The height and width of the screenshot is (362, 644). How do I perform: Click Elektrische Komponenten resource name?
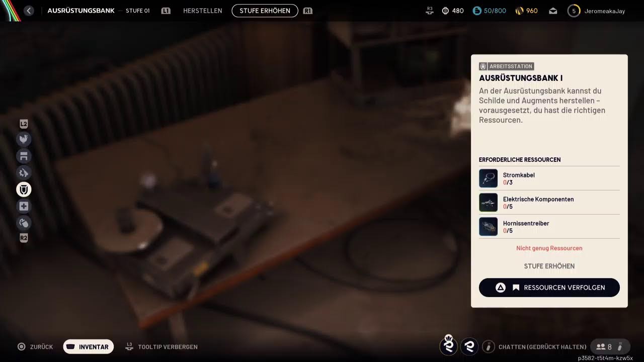538,199
